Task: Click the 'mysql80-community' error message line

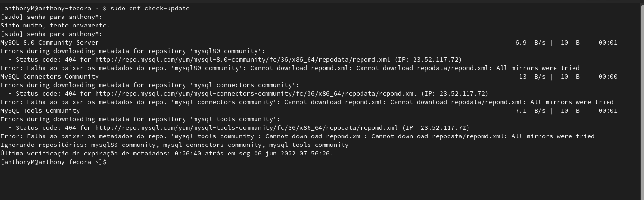Action: click(x=290, y=68)
